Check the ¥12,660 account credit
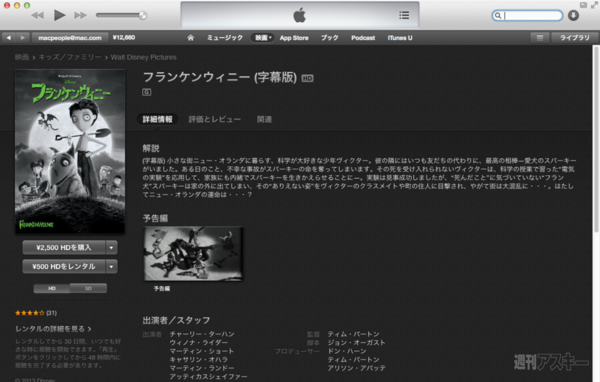 coord(124,38)
